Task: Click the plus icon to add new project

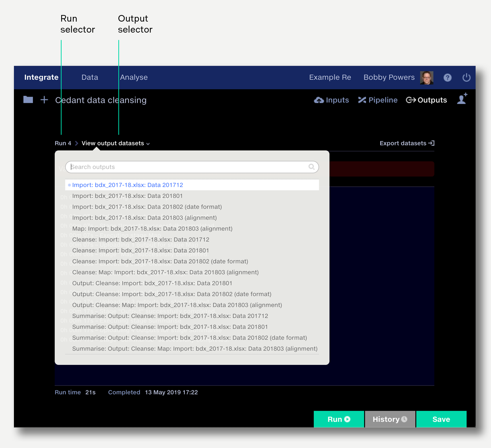Action: point(44,100)
